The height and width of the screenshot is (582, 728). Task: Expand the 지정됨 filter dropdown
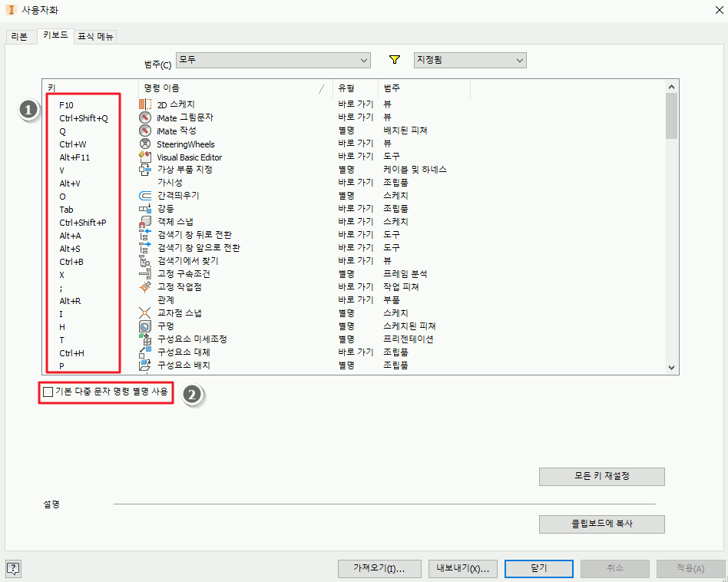(x=469, y=60)
